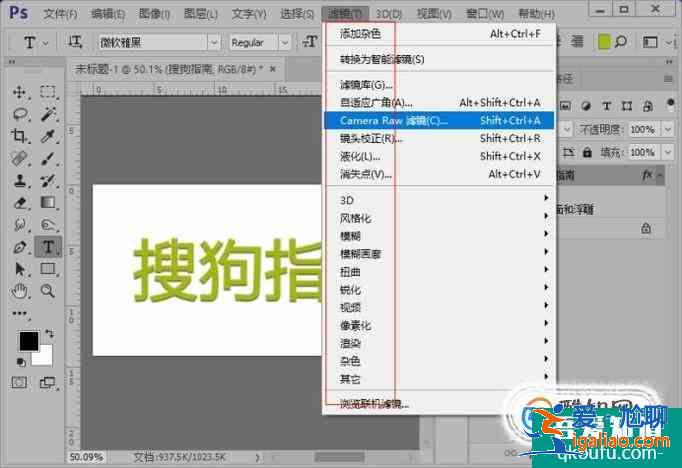
Task: Open the Type tool preset picker arrow
Action: coord(46,43)
